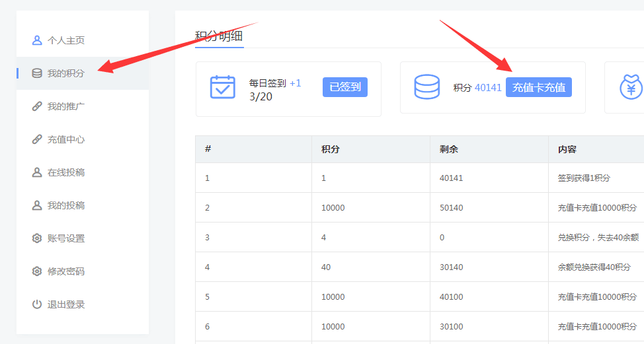
Task: Click the gear icon beside 账号设置
Action: tap(37, 238)
